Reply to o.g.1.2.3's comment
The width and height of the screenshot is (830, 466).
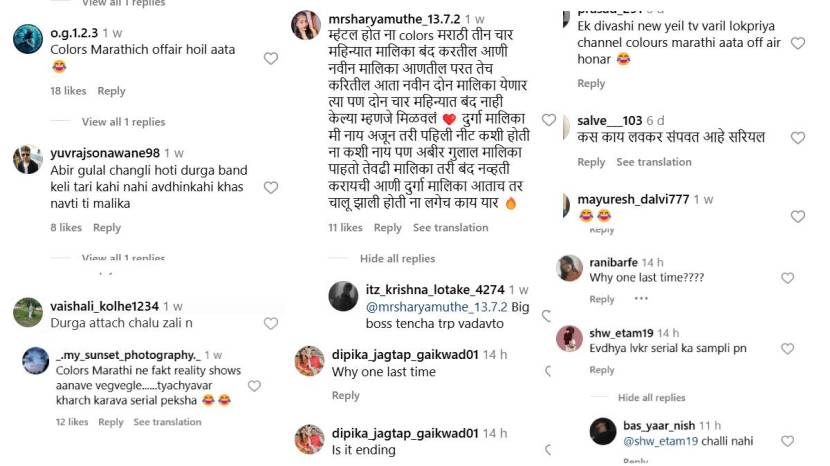pos(111,91)
